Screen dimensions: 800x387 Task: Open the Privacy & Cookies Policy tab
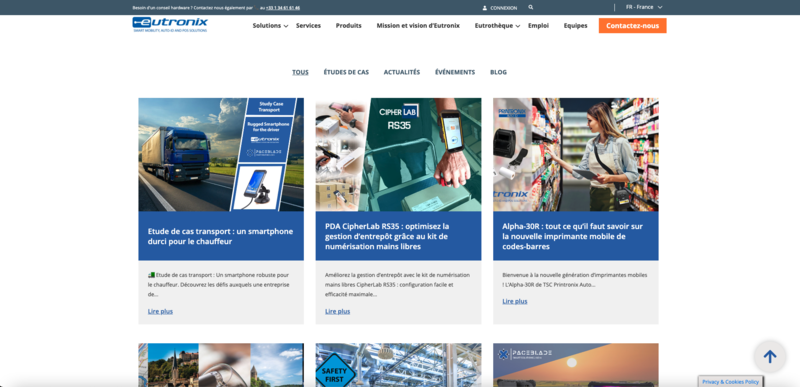point(730,381)
